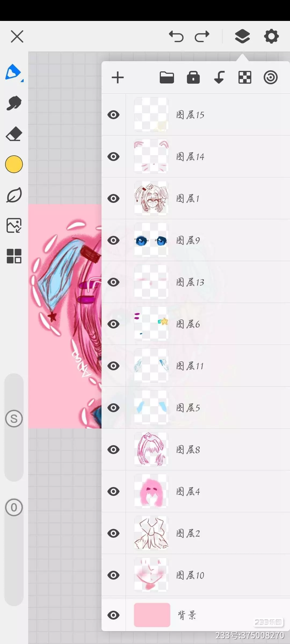Image resolution: width=290 pixels, height=644 pixels.
Task: Undo the last action
Action: click(176, 36)
